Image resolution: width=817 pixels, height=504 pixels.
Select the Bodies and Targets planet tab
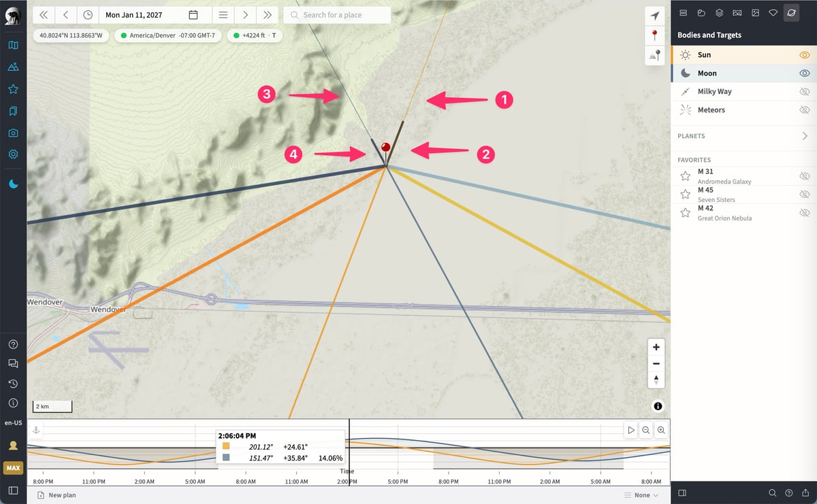click(x=790, y=12)
